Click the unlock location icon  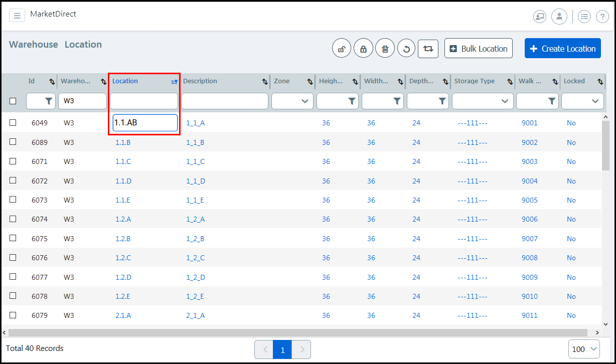[341, 49]
